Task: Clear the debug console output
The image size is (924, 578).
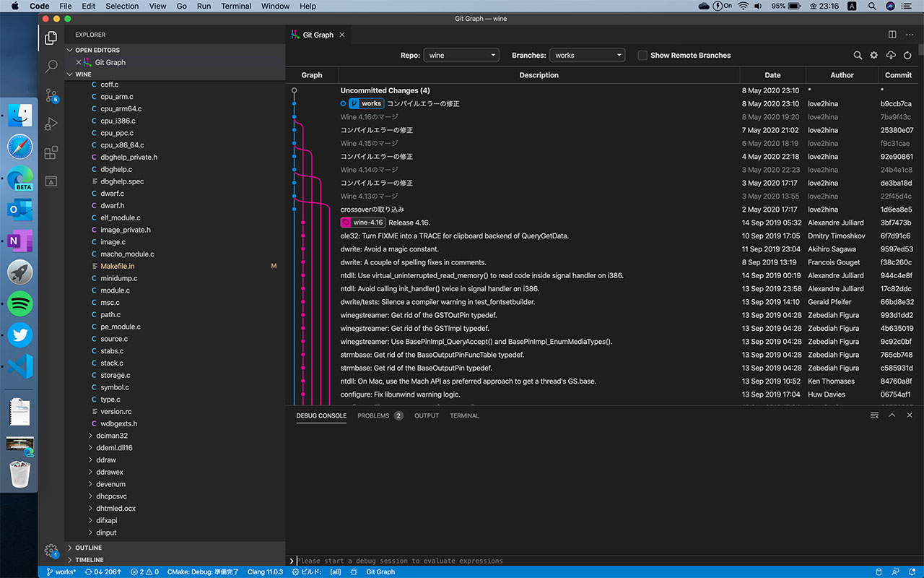Action: [874, 415]
